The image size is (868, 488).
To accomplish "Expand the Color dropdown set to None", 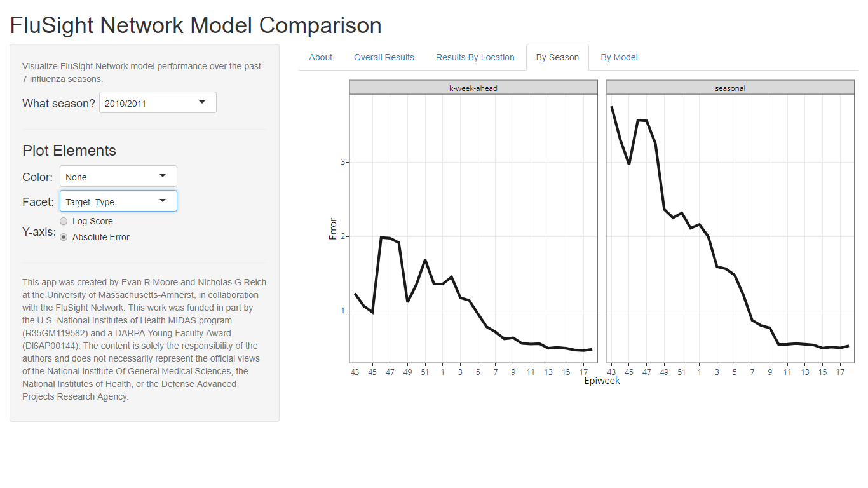I will tap(118, 176).
